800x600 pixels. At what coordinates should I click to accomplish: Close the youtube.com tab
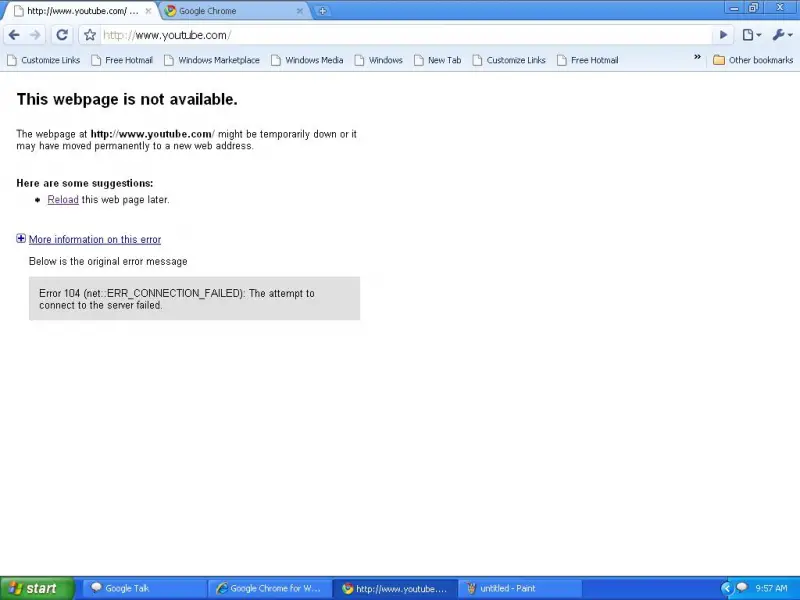coord(148,11)
